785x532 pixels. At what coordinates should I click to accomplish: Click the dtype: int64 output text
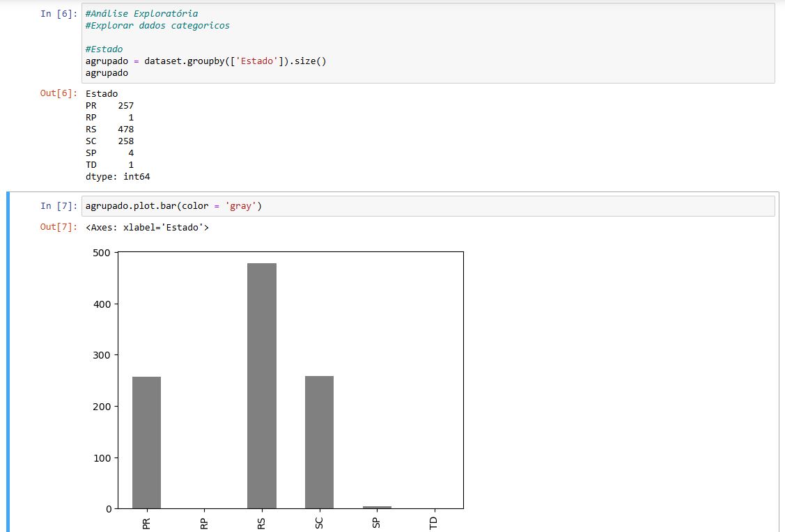pos(118,177)
